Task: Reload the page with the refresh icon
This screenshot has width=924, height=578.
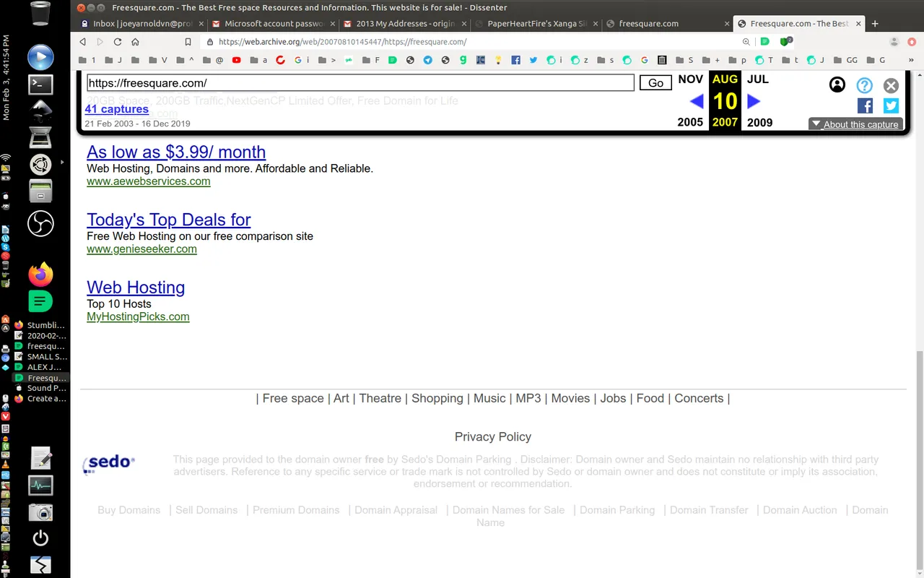Action: pyautogui.click(x=118, y=42)
